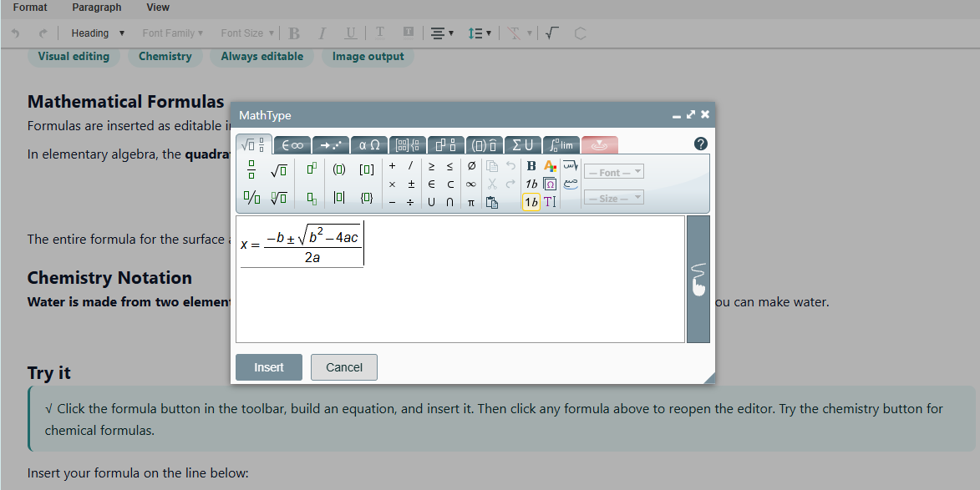Image resolution: width=980 pixels, height=490 pixels.
Task: Insert the minus sign symbol
Action: [392, 202]
